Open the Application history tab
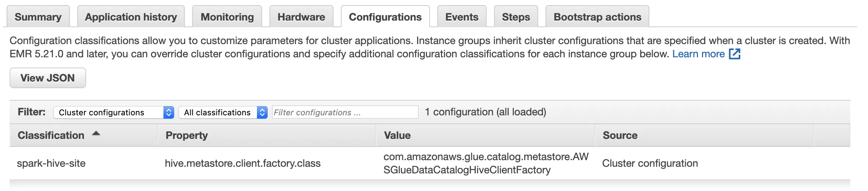The width and height of the screenshot is (868, 191). 131,17
